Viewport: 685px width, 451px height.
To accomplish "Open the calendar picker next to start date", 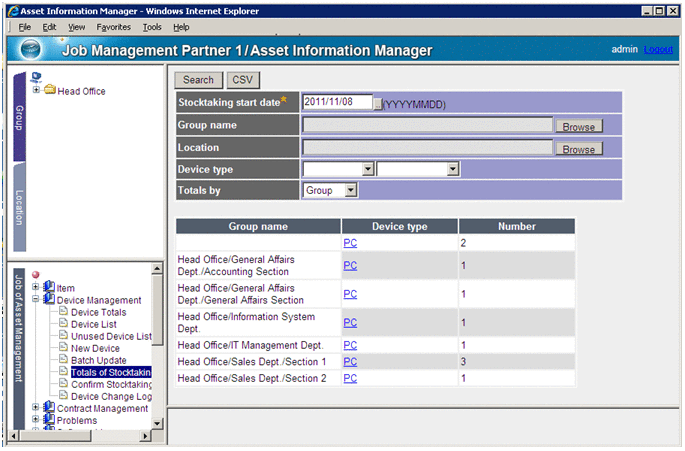I will click(378, 103).
